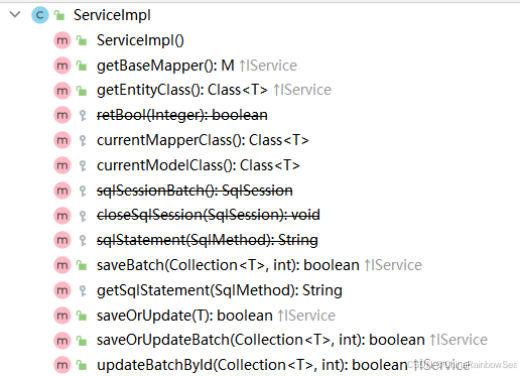Select the ServiceImpl class name in tree
The image size is (521, 376).
pos(112,15)
